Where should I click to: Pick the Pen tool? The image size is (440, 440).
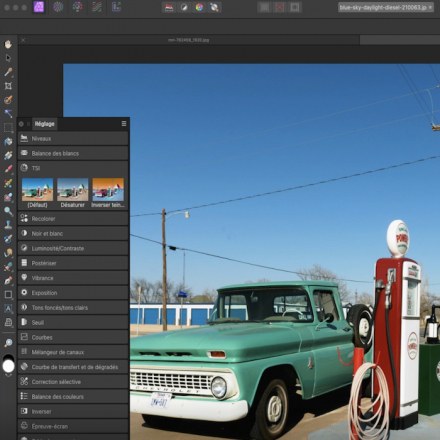[8, 281]
